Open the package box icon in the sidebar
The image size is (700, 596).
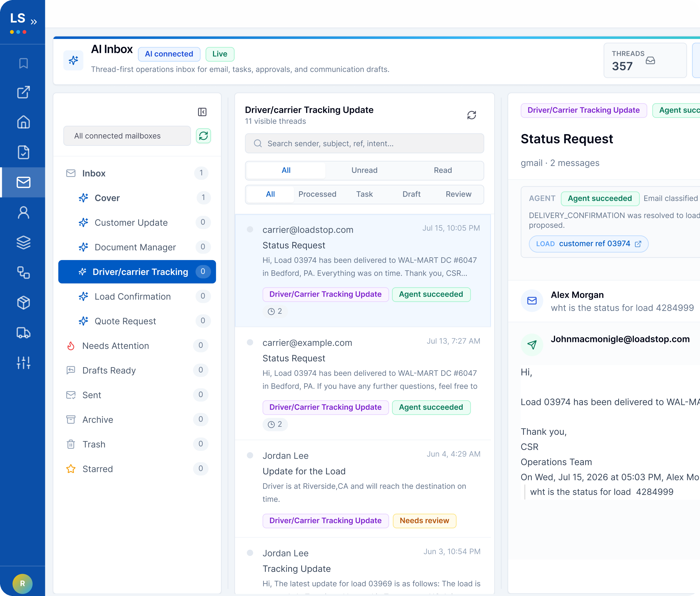(23, 303)
